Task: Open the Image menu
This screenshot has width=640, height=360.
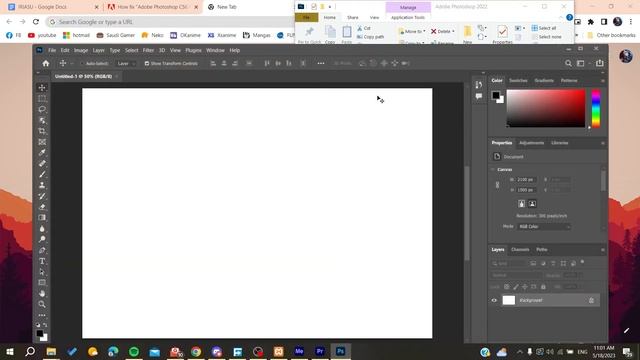Action: (x=81, y=50)
